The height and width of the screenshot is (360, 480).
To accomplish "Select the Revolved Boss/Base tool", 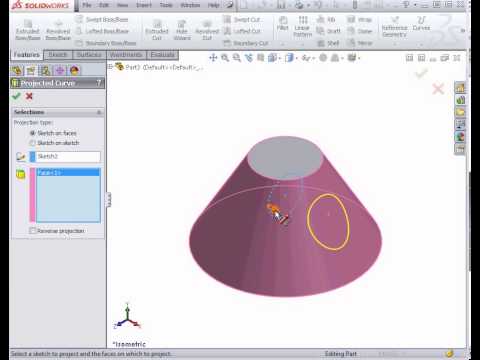I will (58, 30).
